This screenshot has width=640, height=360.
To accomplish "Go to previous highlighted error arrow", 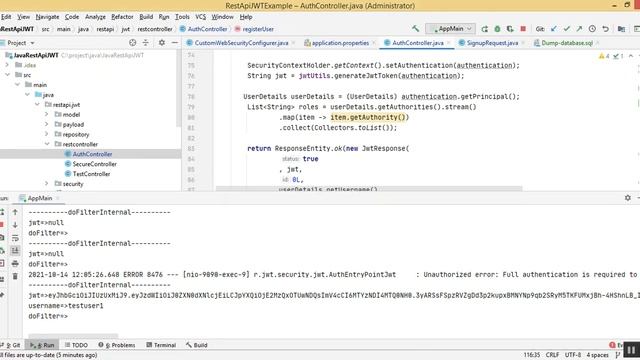I will [631, 56].
